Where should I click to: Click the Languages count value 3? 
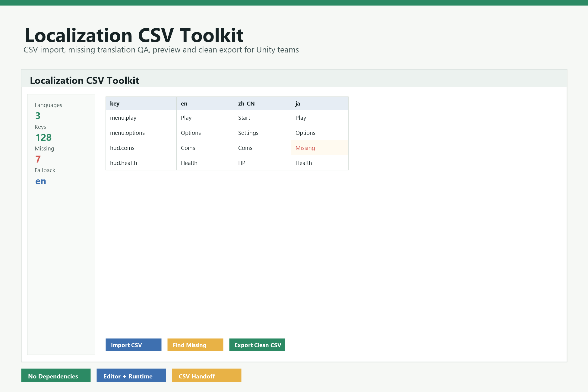pyautogui.click(x=38, y=116)
